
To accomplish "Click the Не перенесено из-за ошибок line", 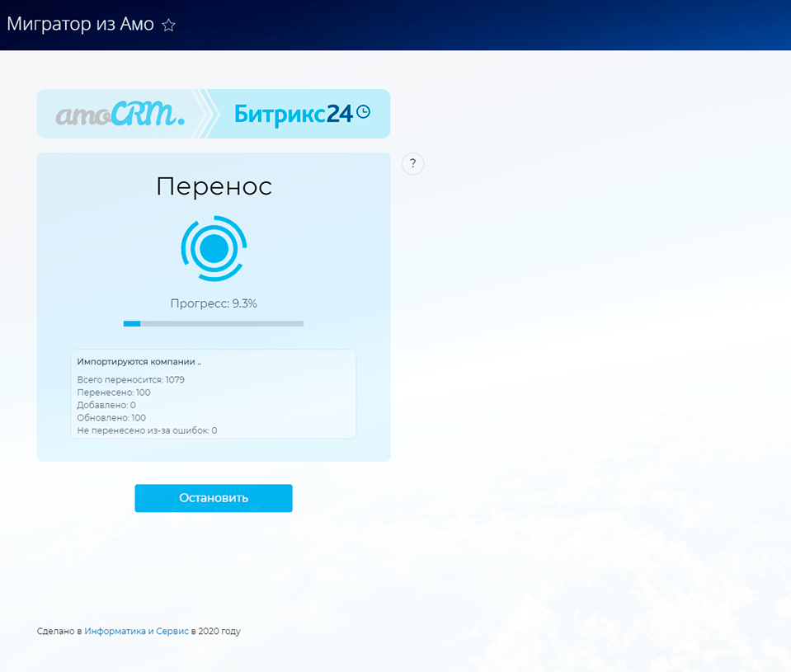I will (147, 430).
